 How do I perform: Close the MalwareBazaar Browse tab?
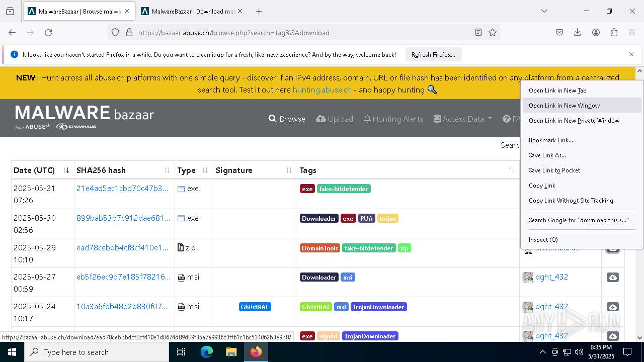127,11
